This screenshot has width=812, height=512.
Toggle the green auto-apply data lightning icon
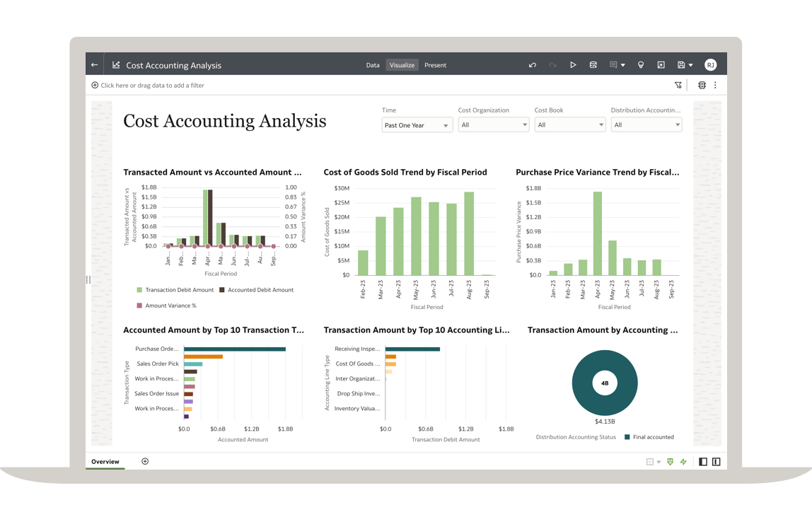(683, 462)
